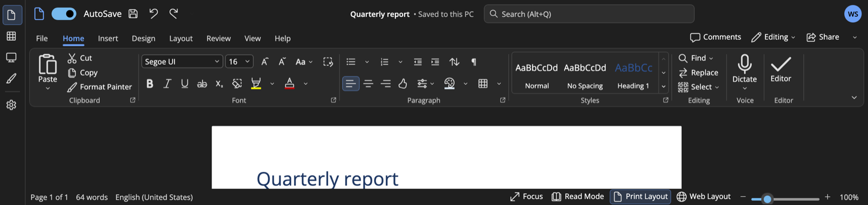Screen dimensions: 868x205
Task: Expand the Paste options arrow
Action: [x=48, y=88]
